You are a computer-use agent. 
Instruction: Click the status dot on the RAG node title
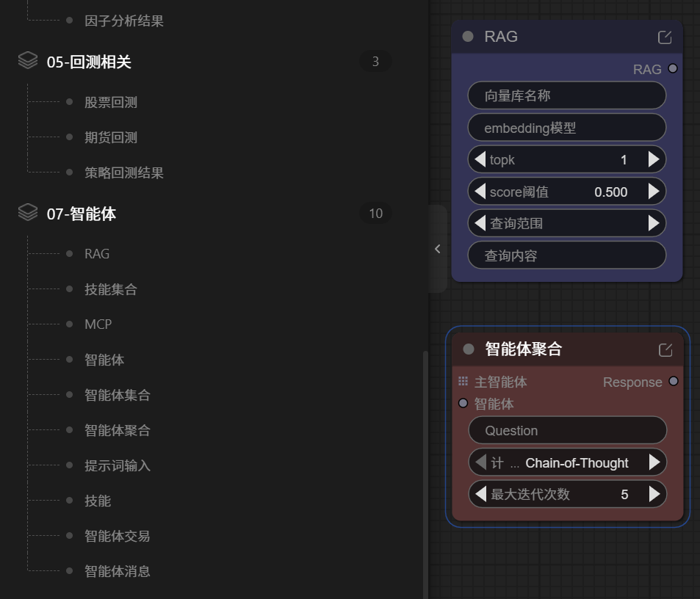[469, 36]
